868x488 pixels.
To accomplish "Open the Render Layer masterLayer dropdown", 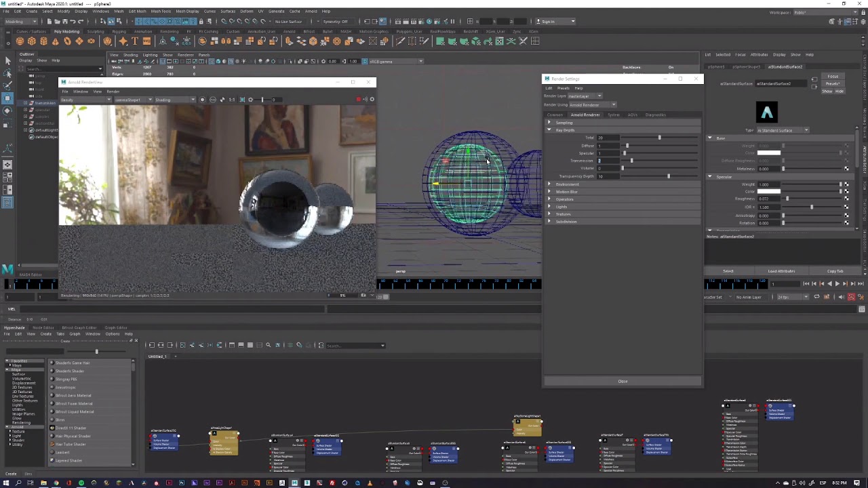I will [x=585, y=96].
